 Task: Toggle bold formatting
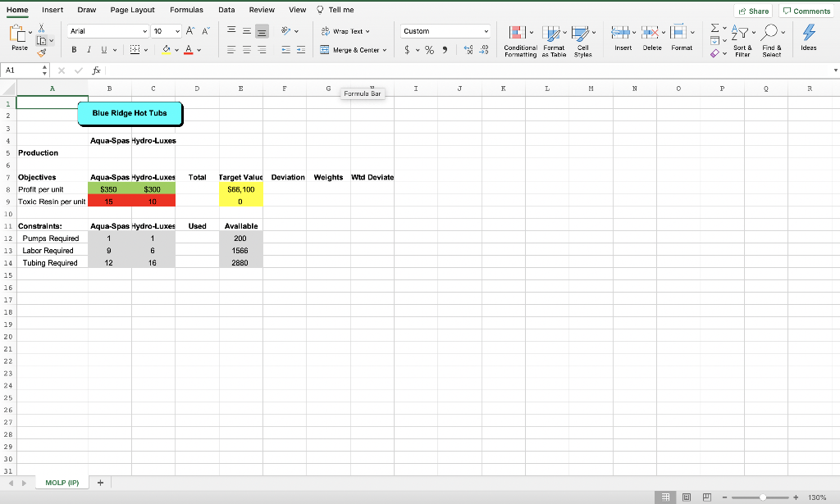tap(74, 49)
